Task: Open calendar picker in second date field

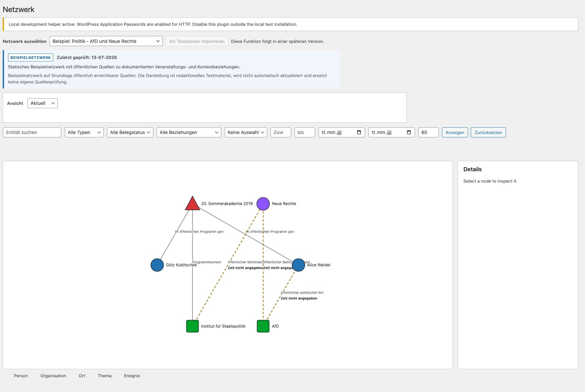Action: point(409,132)
